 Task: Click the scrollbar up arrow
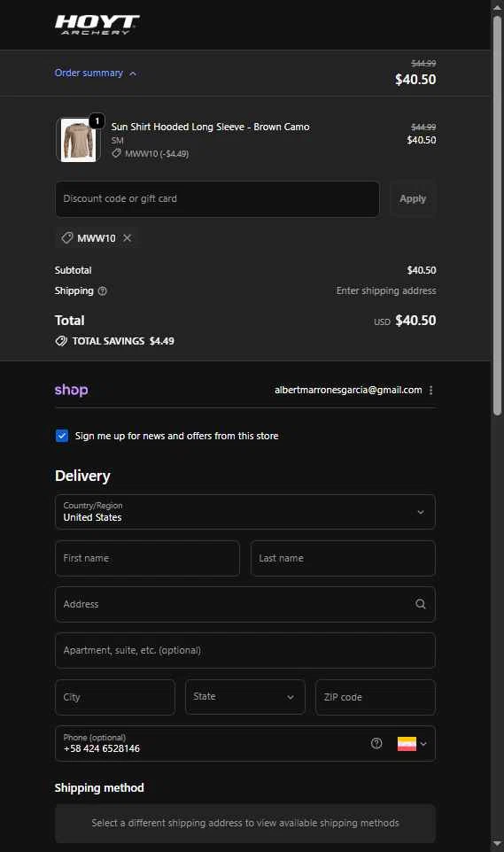[x=497, y=7]
